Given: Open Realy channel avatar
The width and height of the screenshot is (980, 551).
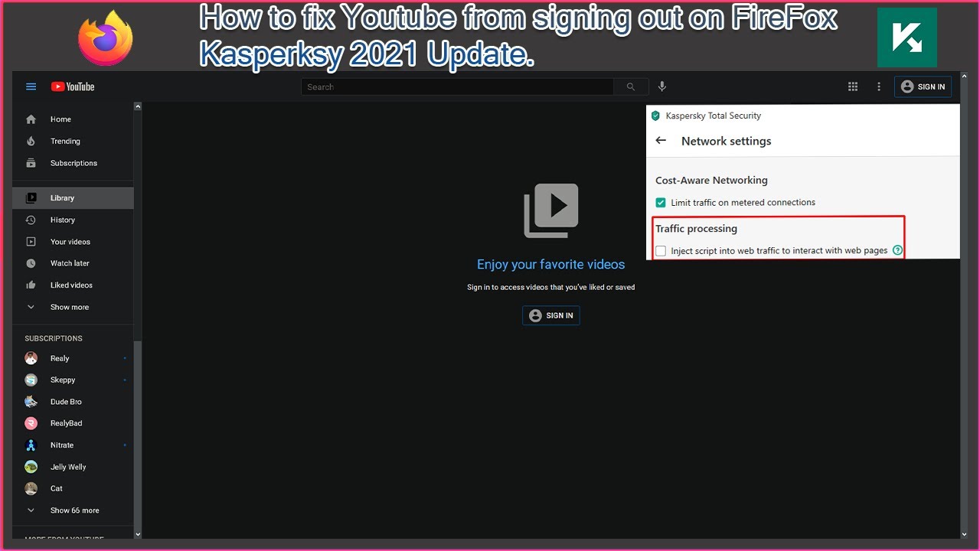Looking at the screenshot, I should click(31, 358).
